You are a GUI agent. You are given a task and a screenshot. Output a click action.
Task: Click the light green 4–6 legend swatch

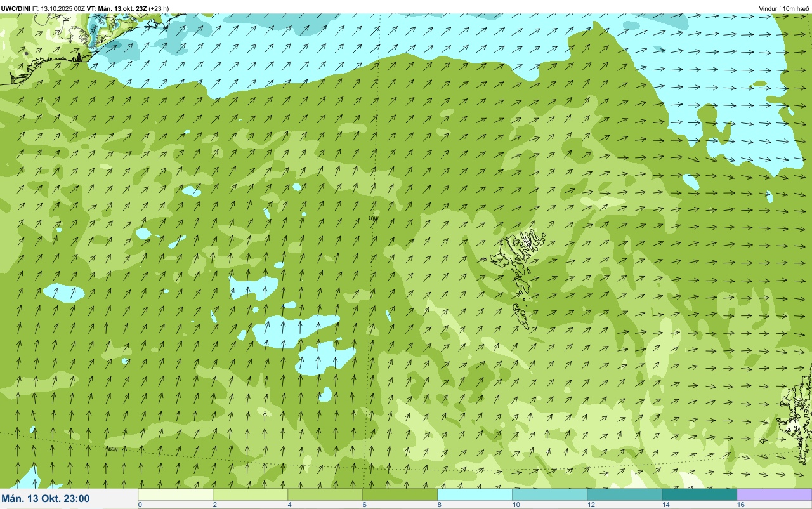coord(325,494)
